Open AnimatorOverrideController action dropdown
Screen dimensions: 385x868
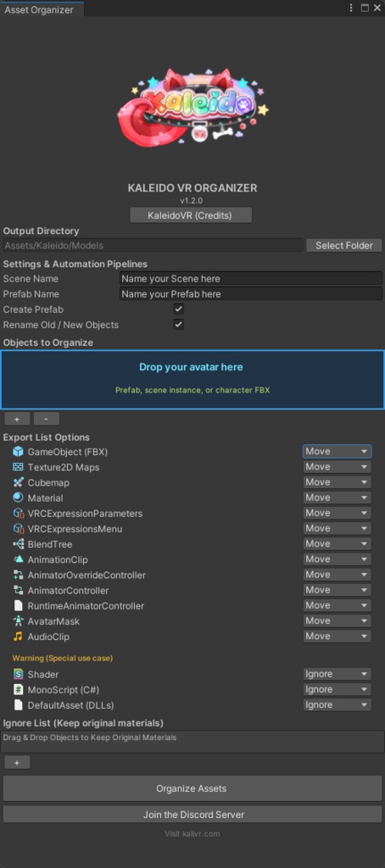click(337, 575)
